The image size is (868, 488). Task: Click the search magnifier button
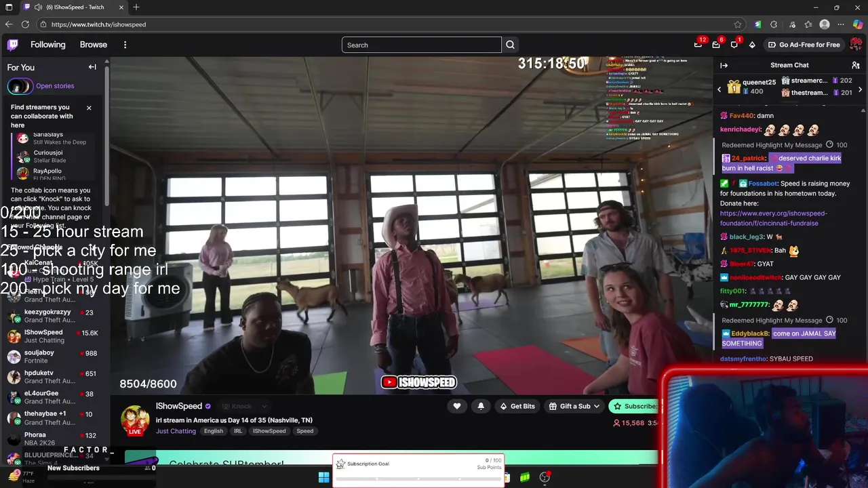pyautogui.click(x=510, y=45)
